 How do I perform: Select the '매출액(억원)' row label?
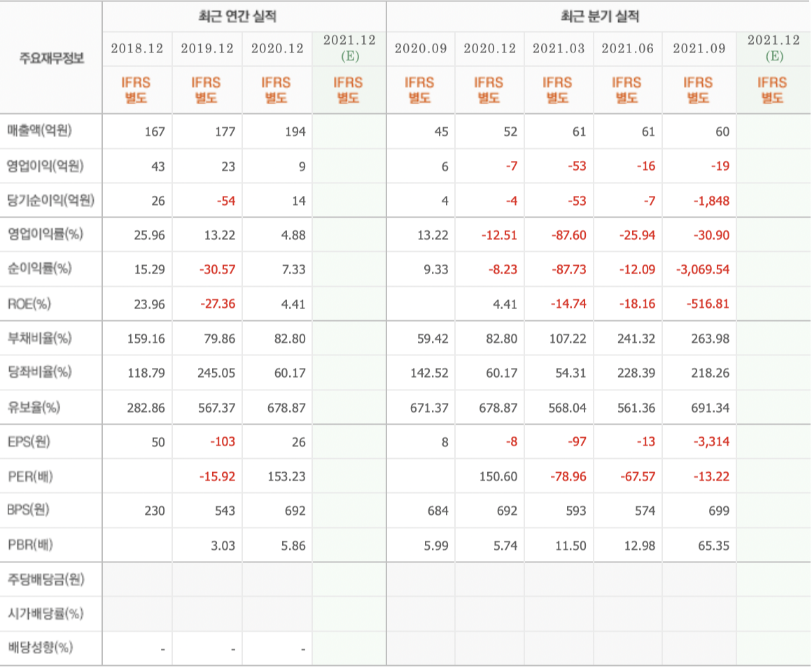[x=39, y=130]
